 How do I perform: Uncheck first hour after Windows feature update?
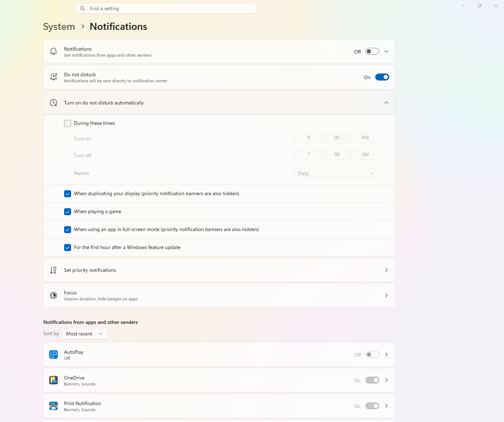point(68,248)
